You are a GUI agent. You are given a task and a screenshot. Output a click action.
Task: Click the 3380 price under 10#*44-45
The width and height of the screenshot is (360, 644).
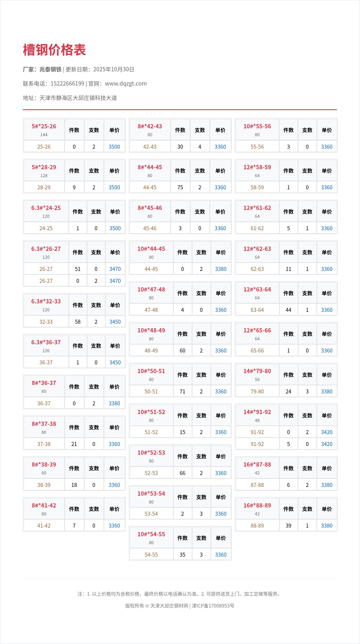tap(221, 269)
